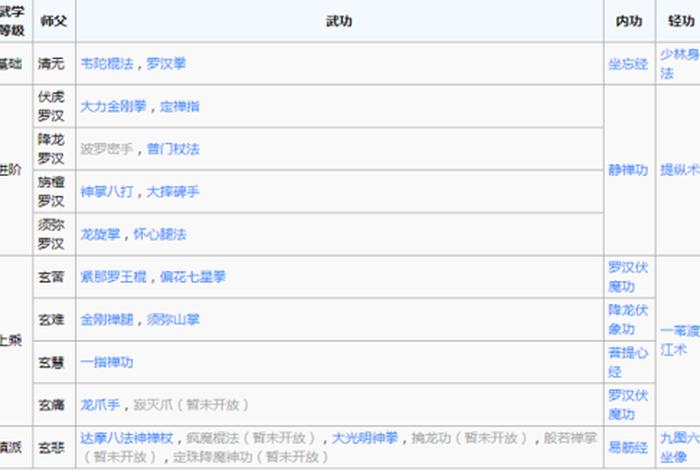700x470 pixels.
Task: Open 罗汉伏魔功 in the 玄痛 row
Action: point(628,405)
